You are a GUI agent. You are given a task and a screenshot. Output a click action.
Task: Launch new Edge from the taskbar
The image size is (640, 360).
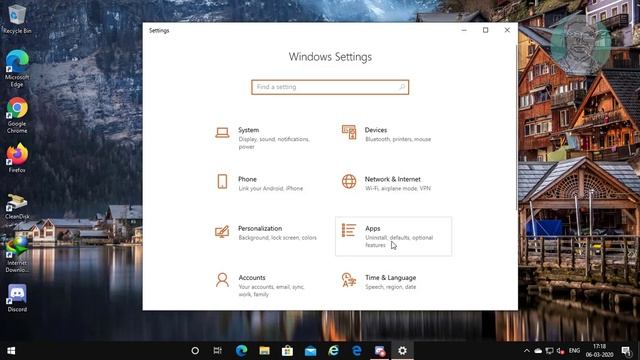click(241, 351)
